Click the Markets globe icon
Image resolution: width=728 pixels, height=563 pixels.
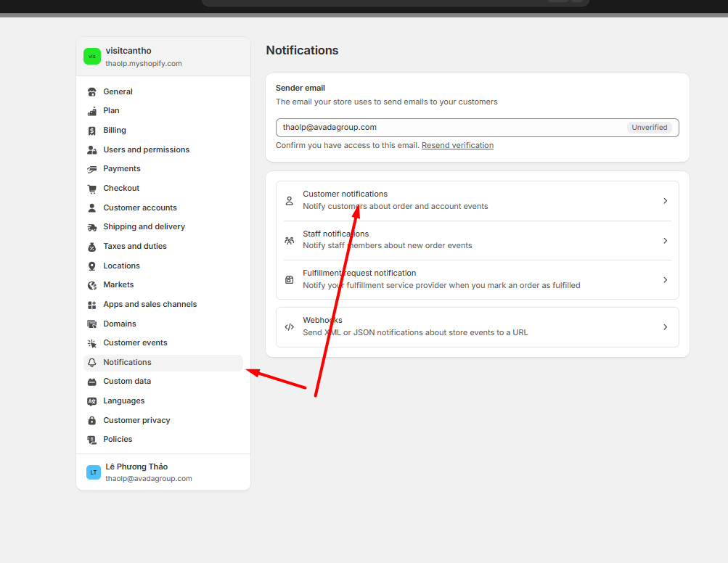pyautogui.click(x=92, y=285)
